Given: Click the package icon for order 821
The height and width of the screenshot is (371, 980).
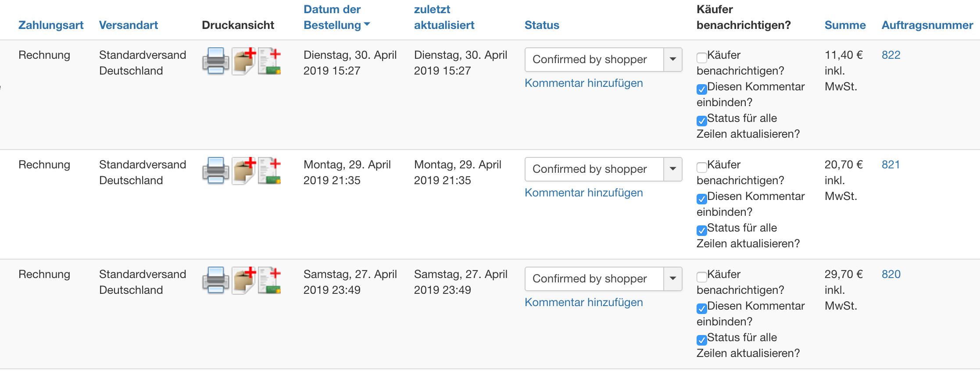Looking at the screenshot, I should [x=243, y=171].
